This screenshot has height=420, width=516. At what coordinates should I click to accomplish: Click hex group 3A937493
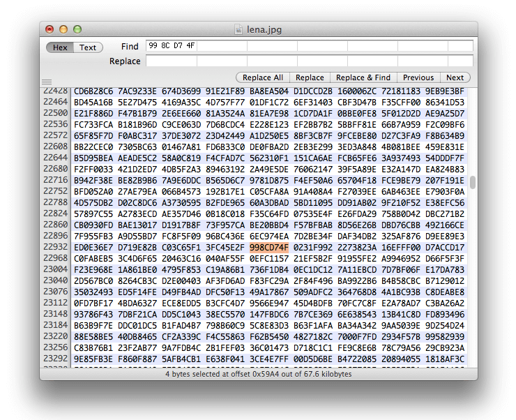tap(401, 158)
